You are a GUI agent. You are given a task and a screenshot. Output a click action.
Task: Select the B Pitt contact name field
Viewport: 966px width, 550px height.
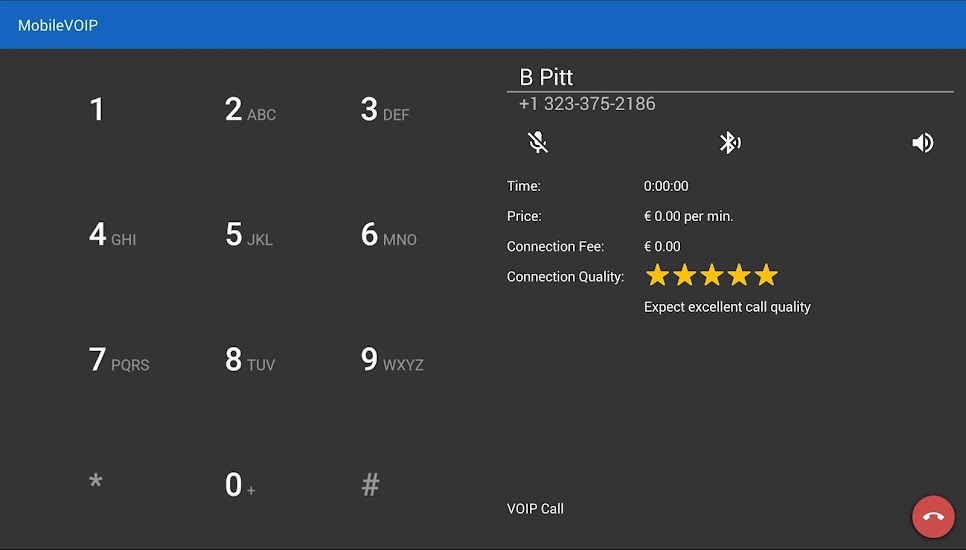(x=730, y=77)
